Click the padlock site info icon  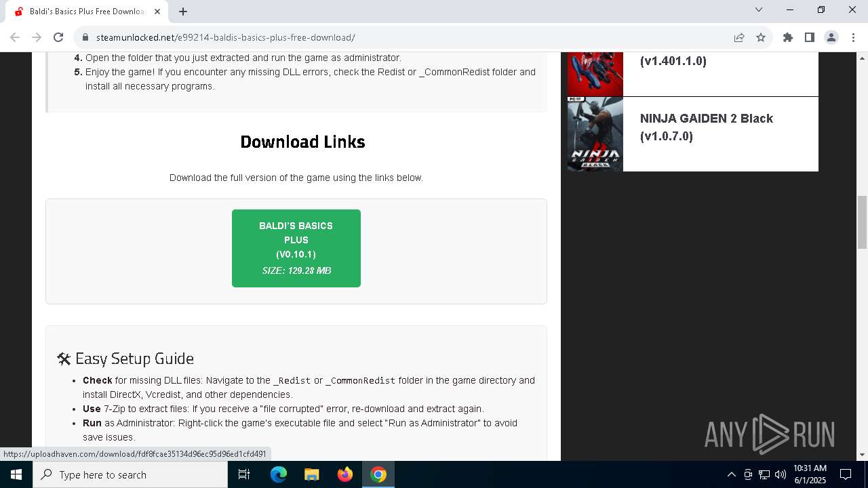[85, 37]
